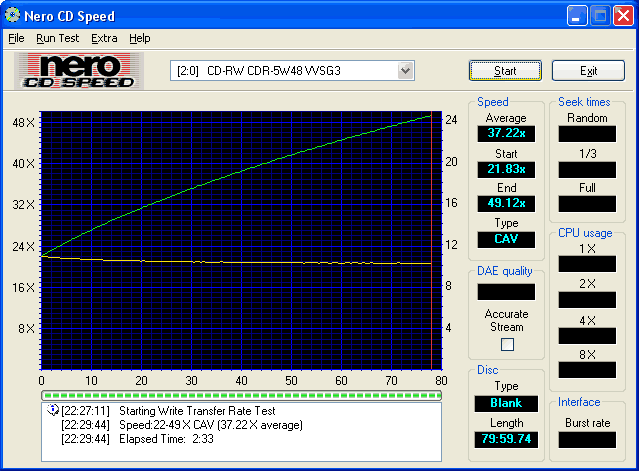Click log line Elapsed Time: 2:33
Image resolution: width=639 pixels, height=471 pixels.
[166, 439]
